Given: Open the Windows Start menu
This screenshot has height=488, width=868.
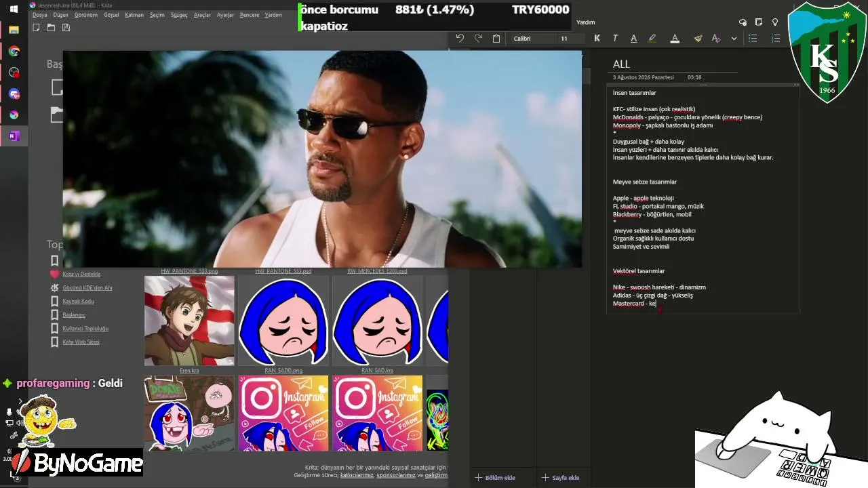Looking at the screenshot, I should (x=14, y=9).
